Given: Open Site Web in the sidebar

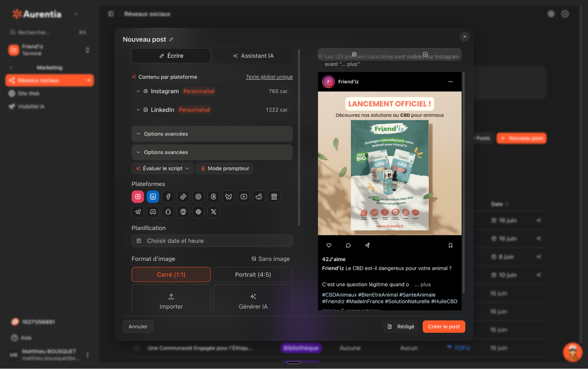Looking at the screenshot, I should (x=50, y=93).
